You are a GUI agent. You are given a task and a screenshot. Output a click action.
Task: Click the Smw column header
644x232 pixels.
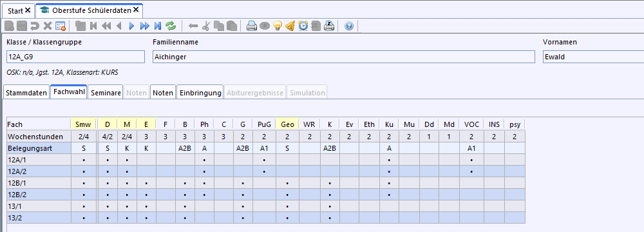[x=84, y=124]
